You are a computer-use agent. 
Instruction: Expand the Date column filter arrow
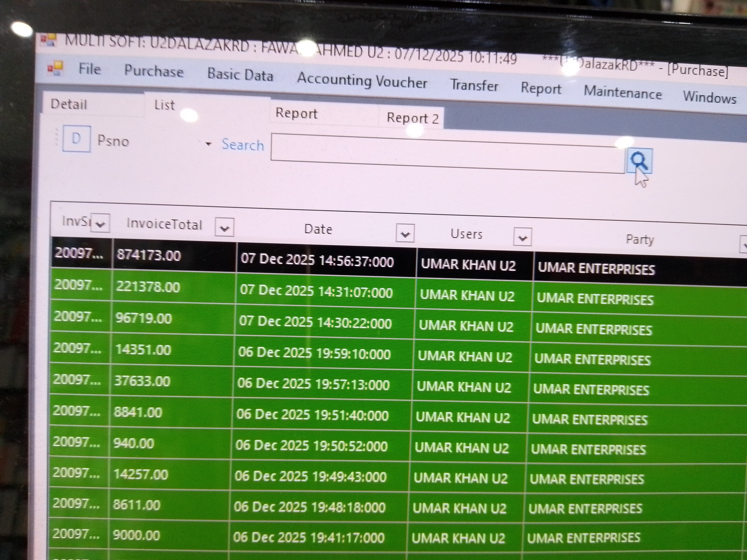405,233
